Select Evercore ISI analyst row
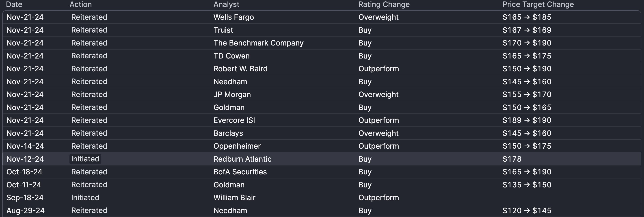The image size is (644, 217). pyautogui.click(x=322, y=121)
